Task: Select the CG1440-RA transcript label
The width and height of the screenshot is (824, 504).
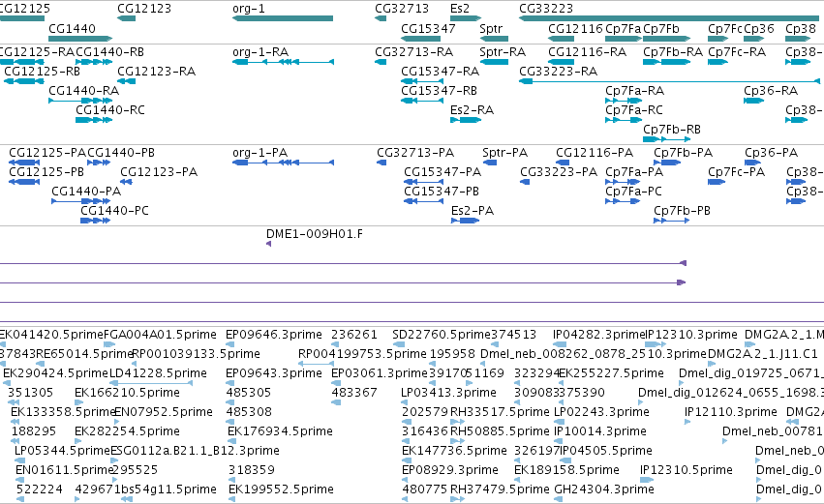Action: [83, 91]
